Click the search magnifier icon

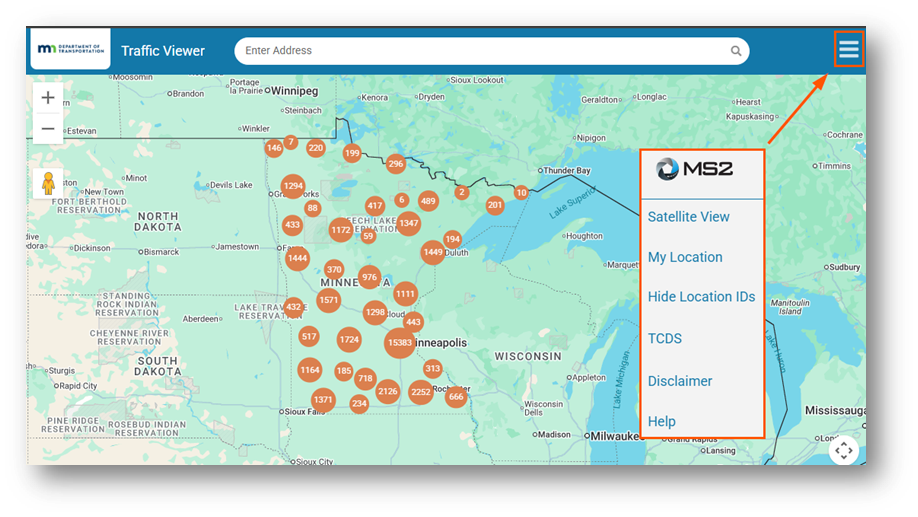click(736, 51)
